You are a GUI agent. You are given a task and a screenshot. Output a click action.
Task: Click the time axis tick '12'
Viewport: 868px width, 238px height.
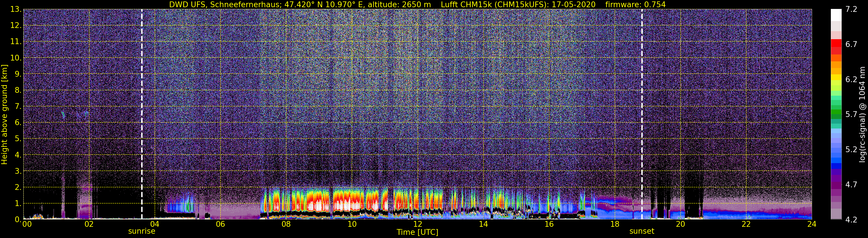[x=417, y=224]
